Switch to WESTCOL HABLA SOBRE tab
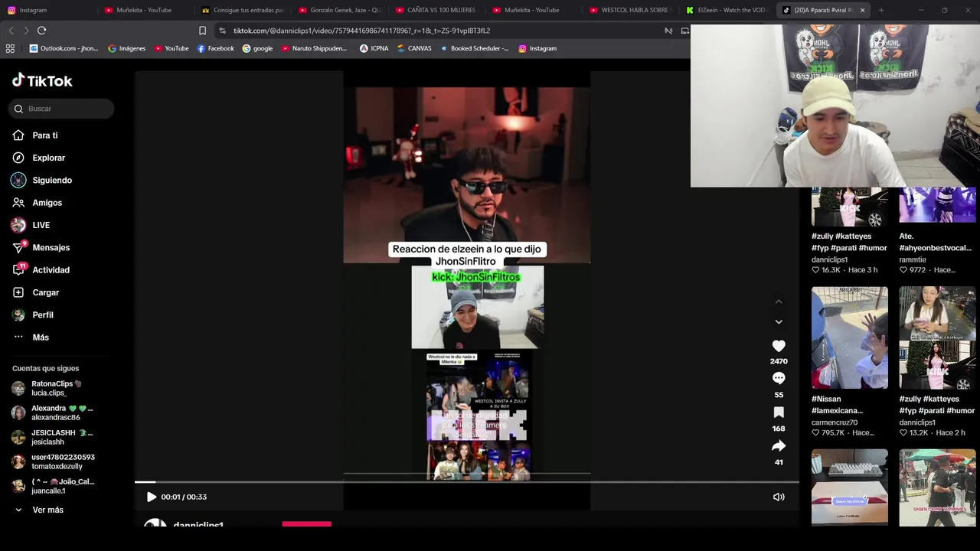The height and width of the screenshot is (551, 980). click(x=631, y=10)
